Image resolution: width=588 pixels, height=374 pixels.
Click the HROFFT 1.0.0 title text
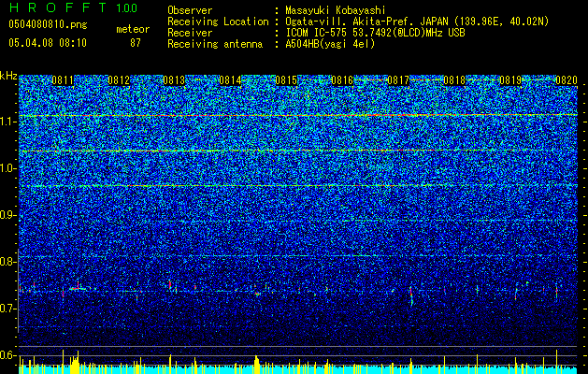pos(73,7)
